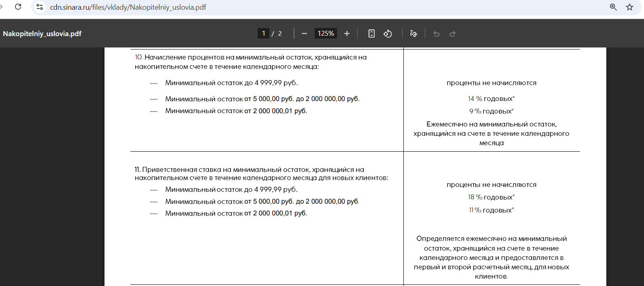
Task: Click heading '10. Начисление процентов на минимальный остаток'
Action: pyautogui.click(x=251, y=62)
